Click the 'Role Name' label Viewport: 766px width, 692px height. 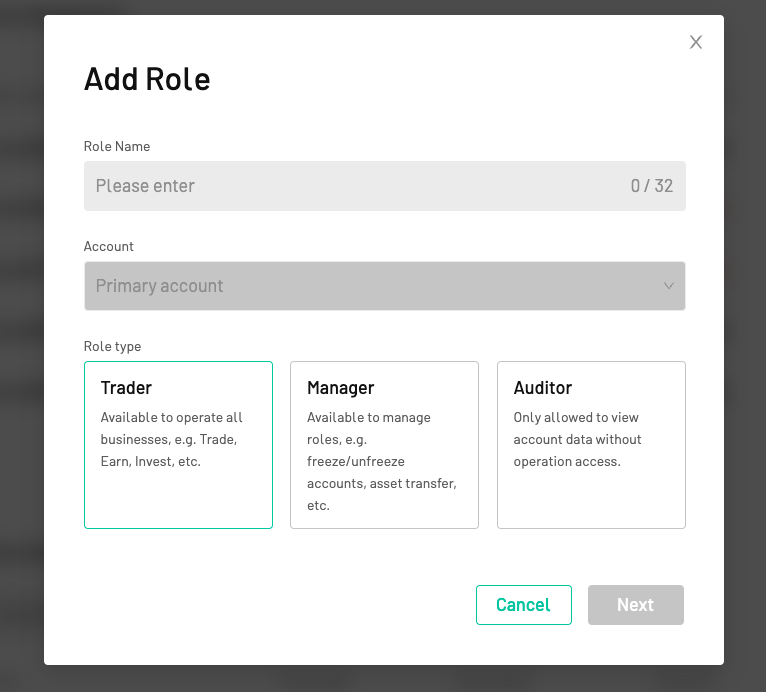coord(117,146)
